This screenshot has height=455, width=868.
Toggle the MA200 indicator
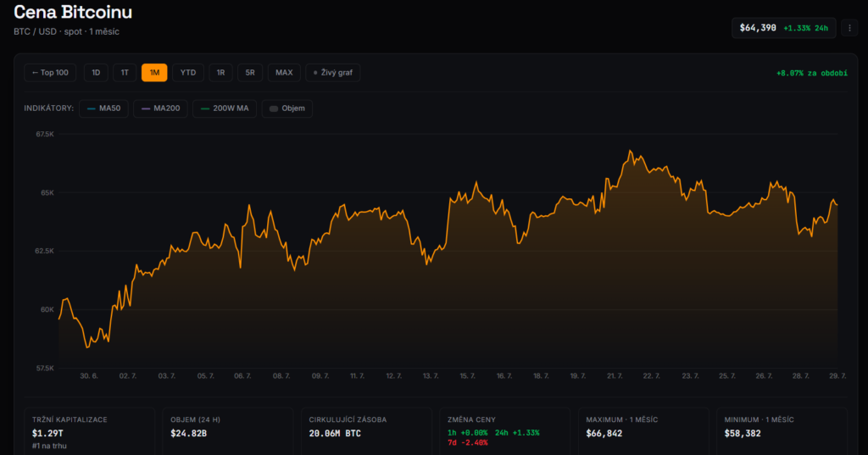click(160, 108)
